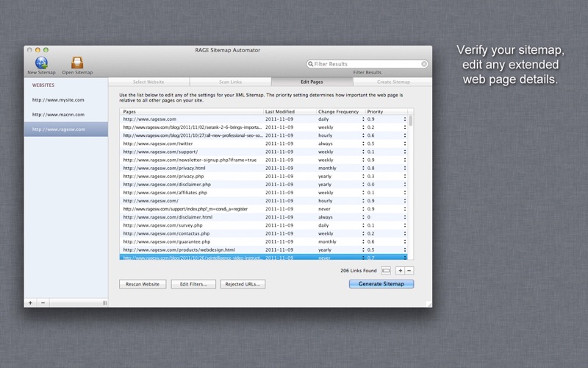588x368 pixels.
Task: Click the WEBSITES sidebar header
Action: pyautogui.click(x=43, y=85)
